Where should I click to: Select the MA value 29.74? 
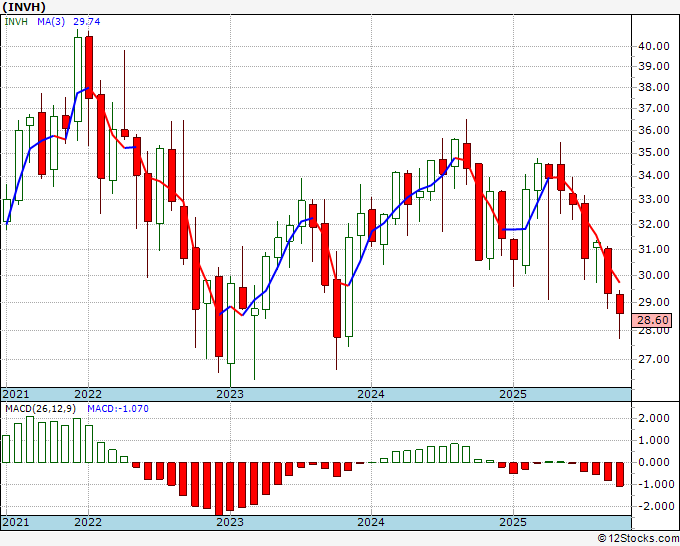click(x=86, y=21)
